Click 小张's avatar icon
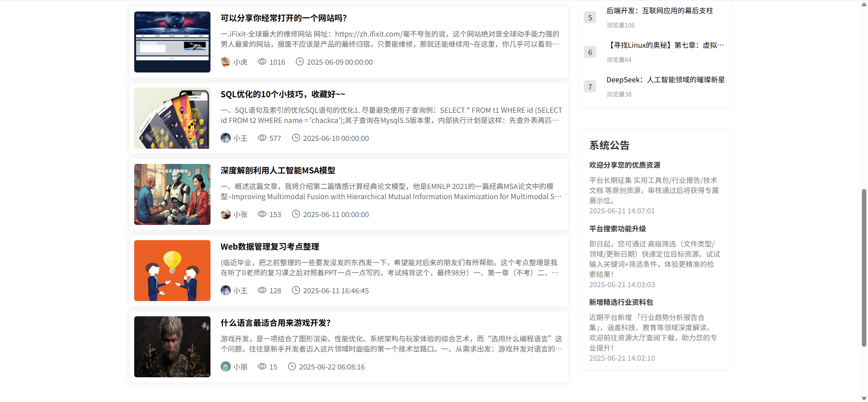Screen dimensions: 868x402 (225, 214)
